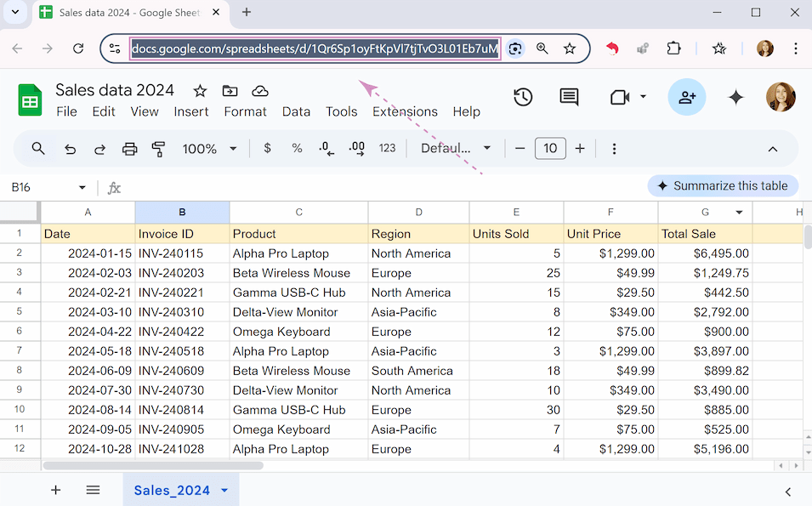The width and height of the screenshot is (812, 506).
Task: Open a new browser tab
Action: pyautogui.click(x=247, y=12)
